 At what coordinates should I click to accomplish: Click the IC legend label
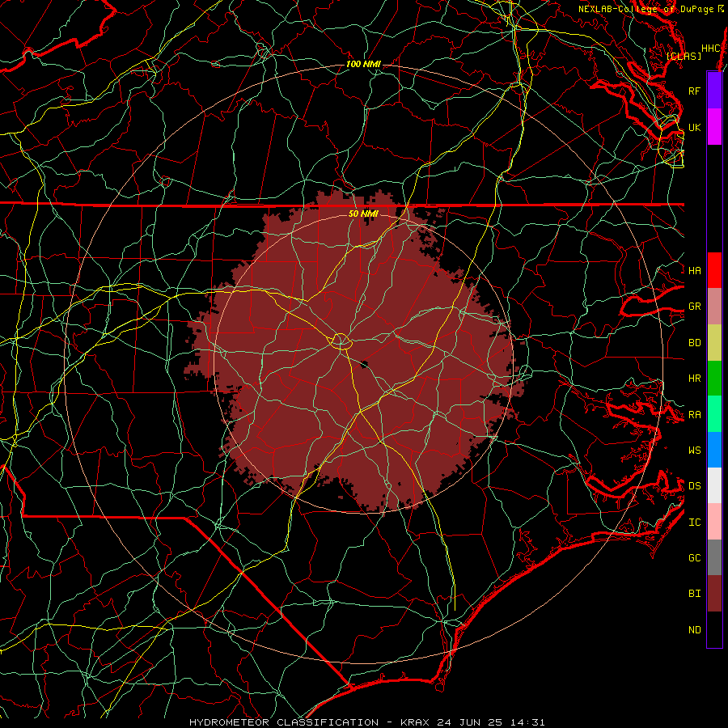click(x=694, y=523)
